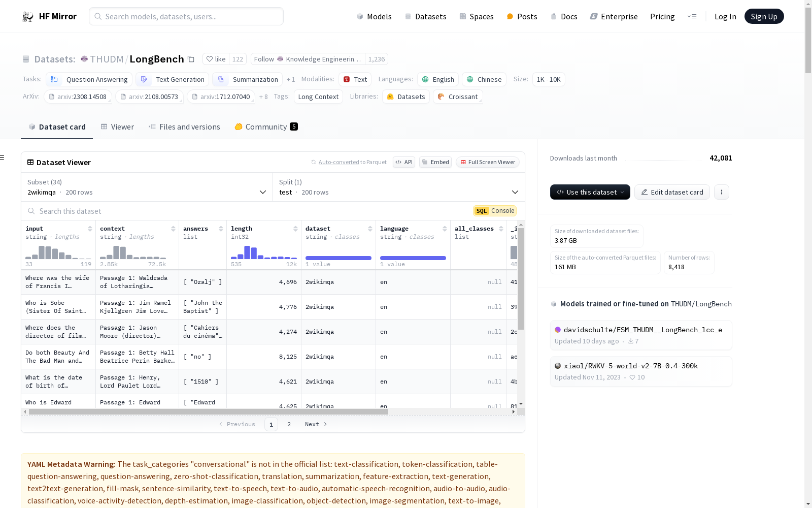Screen dimensions: 812x508
Task: Select the Long Context tag
Action: click(318, 97)
